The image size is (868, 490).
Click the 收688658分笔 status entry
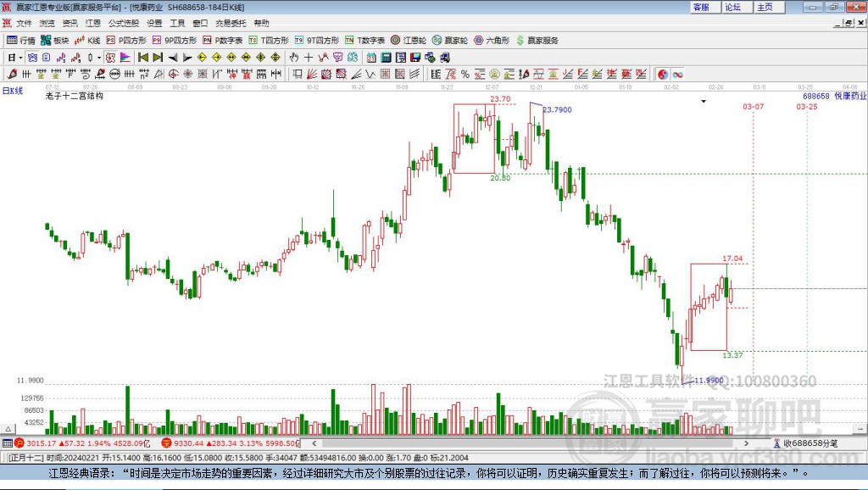coord(806,443)
